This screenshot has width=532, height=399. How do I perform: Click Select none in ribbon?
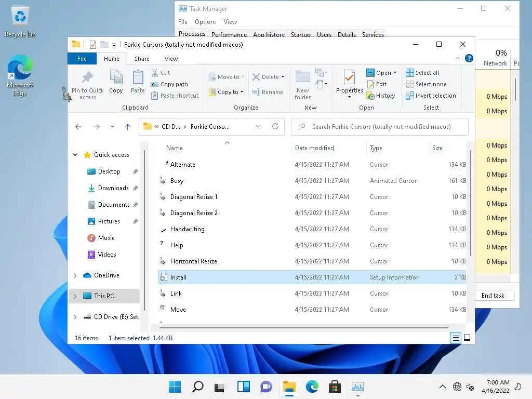(427, 84)
